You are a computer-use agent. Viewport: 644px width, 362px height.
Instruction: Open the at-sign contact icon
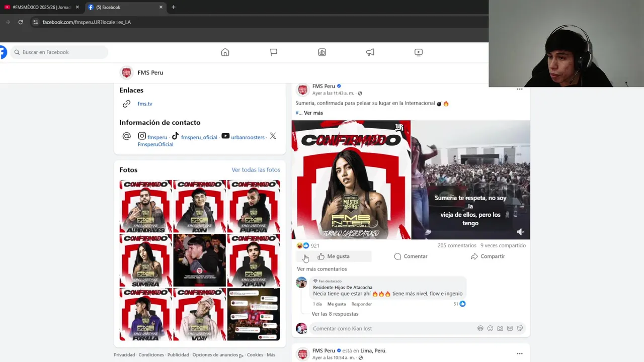click(x=126, y=136)
